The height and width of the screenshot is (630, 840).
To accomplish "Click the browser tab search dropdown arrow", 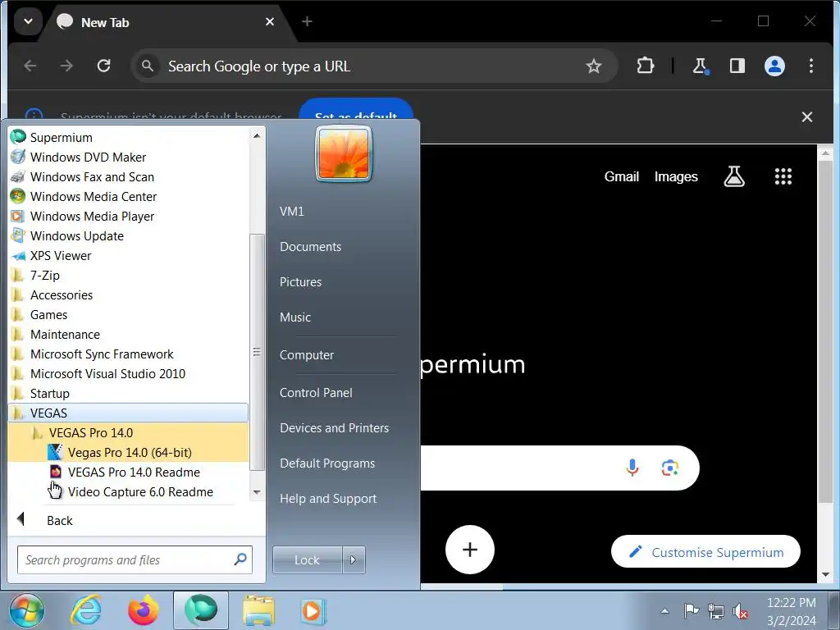I will (x=29, y=21).
